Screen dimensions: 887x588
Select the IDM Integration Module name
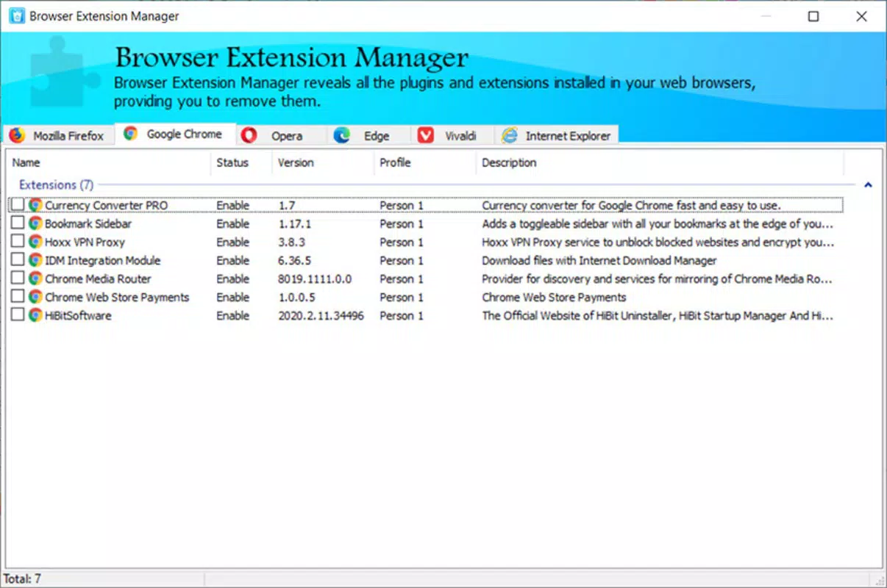102,261
